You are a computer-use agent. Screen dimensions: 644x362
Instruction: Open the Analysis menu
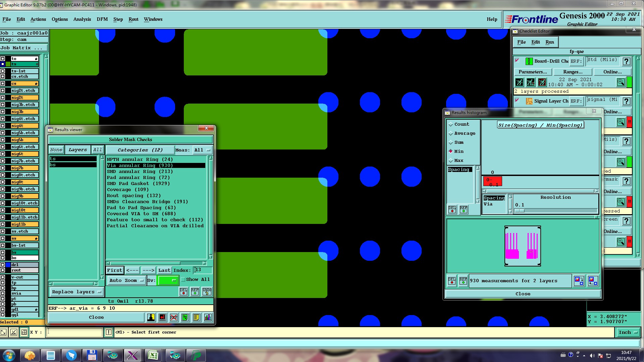pyautogui.click(x=82, y=19)
